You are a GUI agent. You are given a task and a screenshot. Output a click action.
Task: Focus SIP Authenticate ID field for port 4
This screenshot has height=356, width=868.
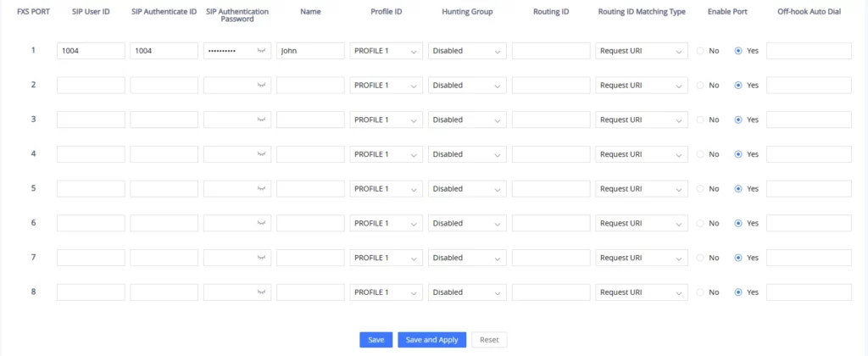coord(164,154)
